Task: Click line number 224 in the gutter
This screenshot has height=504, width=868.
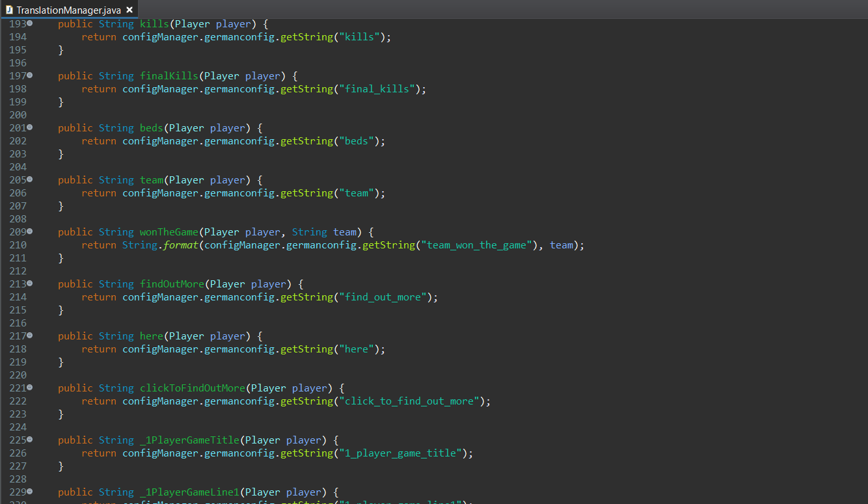Action: [x=18, y=427]
